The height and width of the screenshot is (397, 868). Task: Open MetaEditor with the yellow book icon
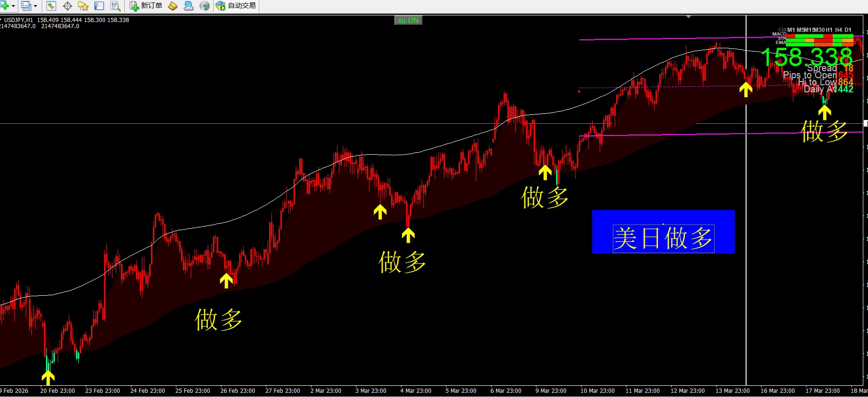pyautogui.click(x=173, y=6)
